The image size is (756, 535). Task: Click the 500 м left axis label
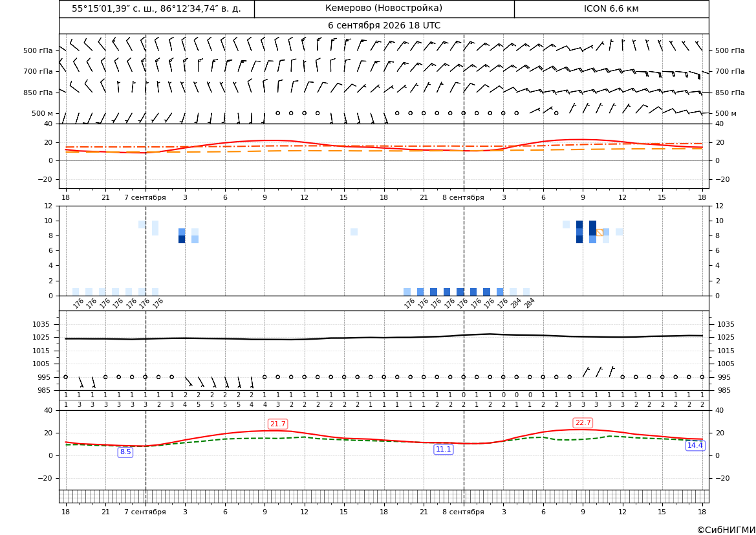(42, 113)
